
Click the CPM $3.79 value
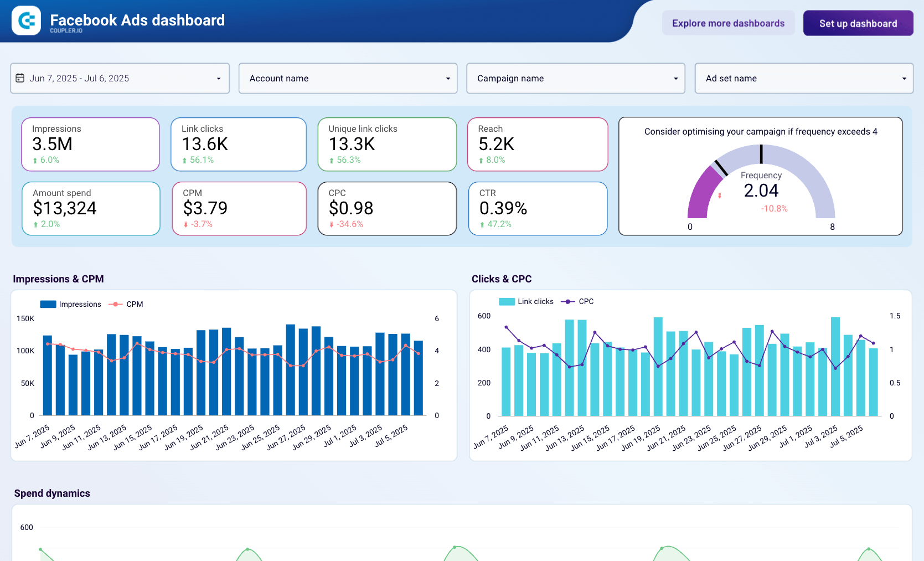pos(205,208)
